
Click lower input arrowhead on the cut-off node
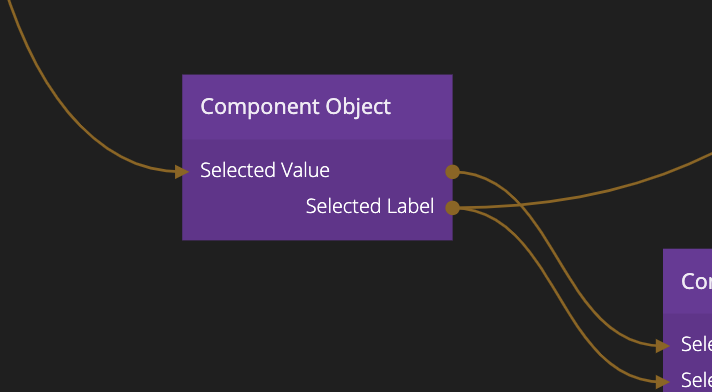point(663,382)
